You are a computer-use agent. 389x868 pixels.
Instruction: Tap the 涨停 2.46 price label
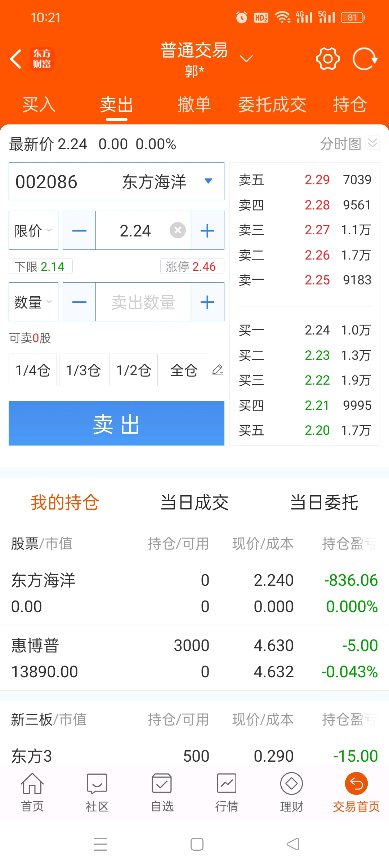click(x=192, y=266)
